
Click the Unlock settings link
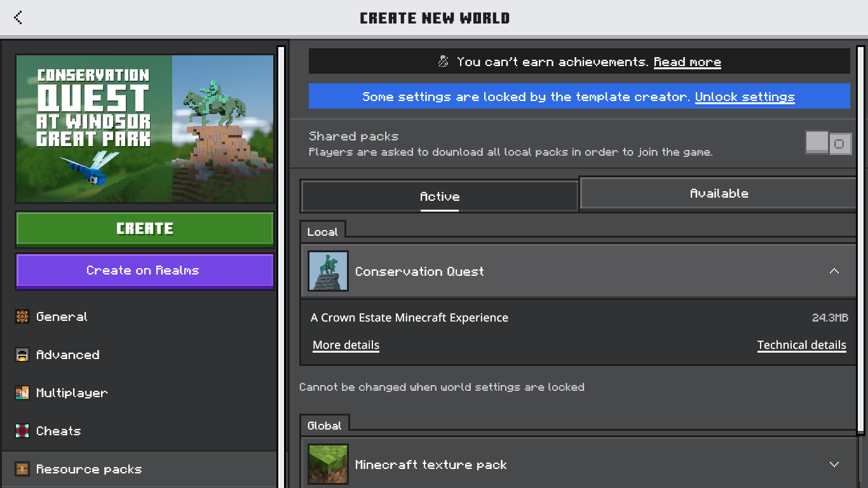pyautogui.click(x=745, y=97)
